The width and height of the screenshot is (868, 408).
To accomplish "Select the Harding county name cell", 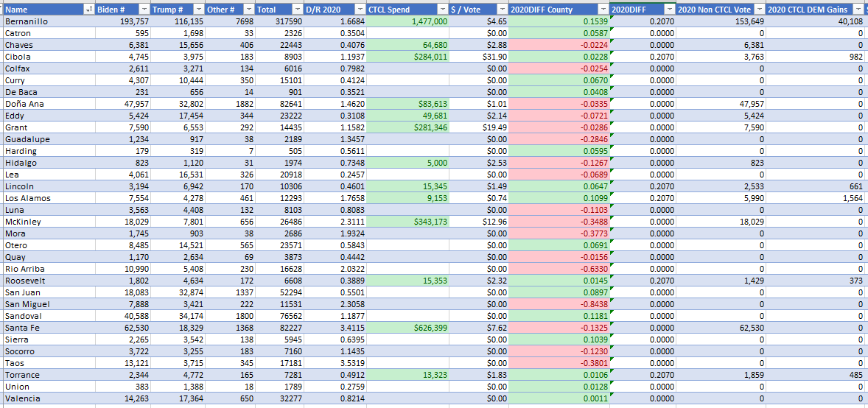I will 49,150.
